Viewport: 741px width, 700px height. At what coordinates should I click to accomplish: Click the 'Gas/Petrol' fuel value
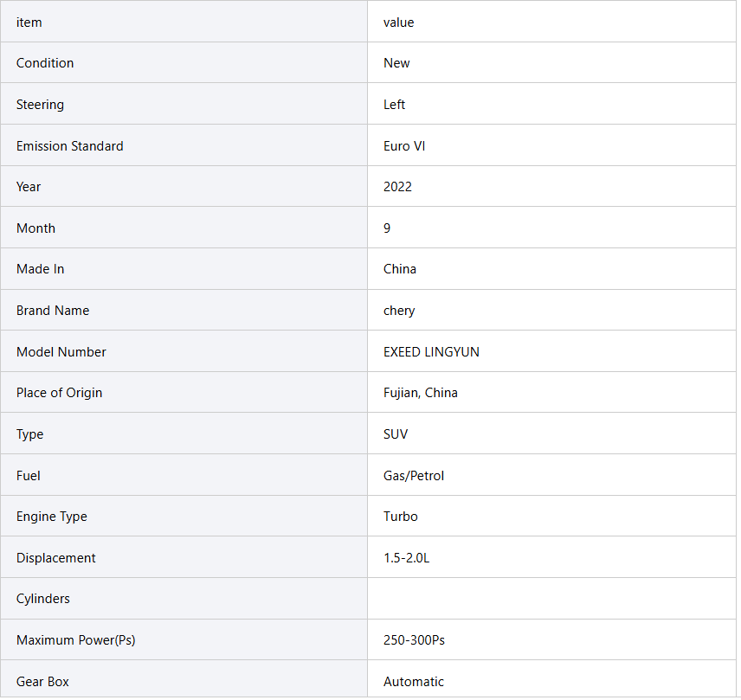[x=414, y=476]
